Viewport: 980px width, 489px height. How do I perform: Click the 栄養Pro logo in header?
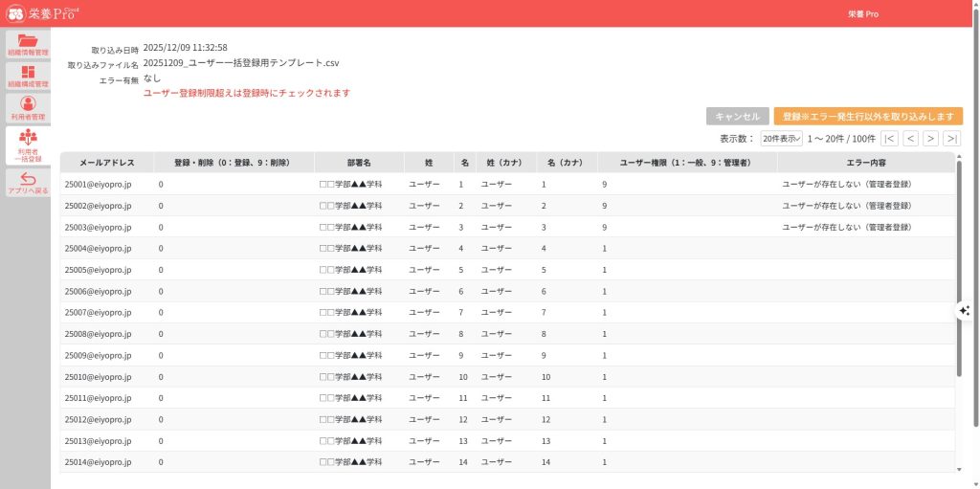(x=44, y=13)
